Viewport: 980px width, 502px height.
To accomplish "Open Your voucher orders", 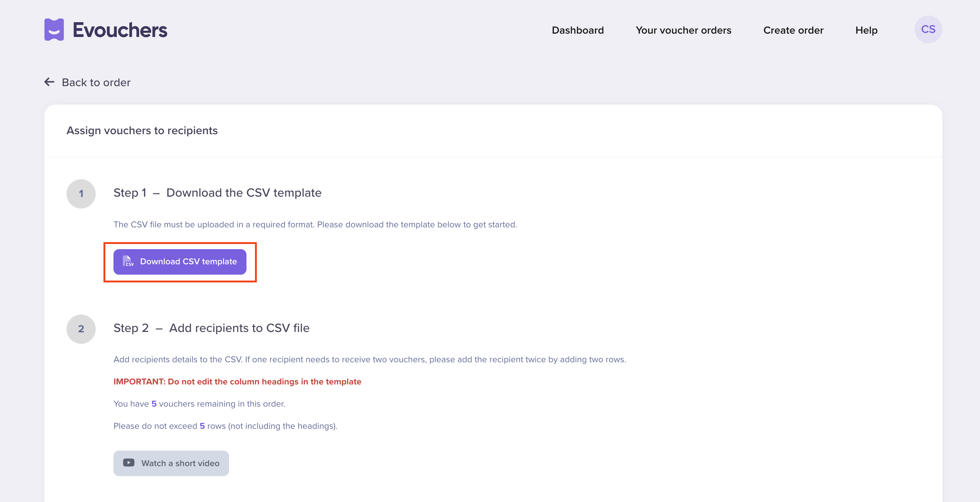I will [683, 30].
